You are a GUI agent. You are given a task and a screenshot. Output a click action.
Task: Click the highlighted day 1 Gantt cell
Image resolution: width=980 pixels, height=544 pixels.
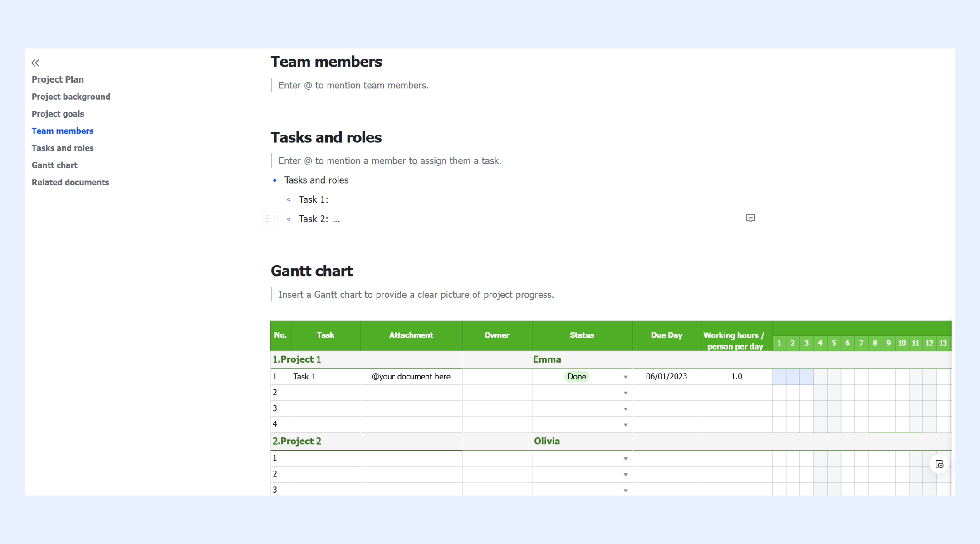coord(779,377)
